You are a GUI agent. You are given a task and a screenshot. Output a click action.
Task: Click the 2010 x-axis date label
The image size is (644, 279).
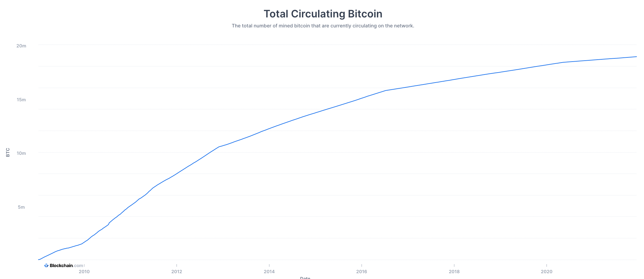84,272
